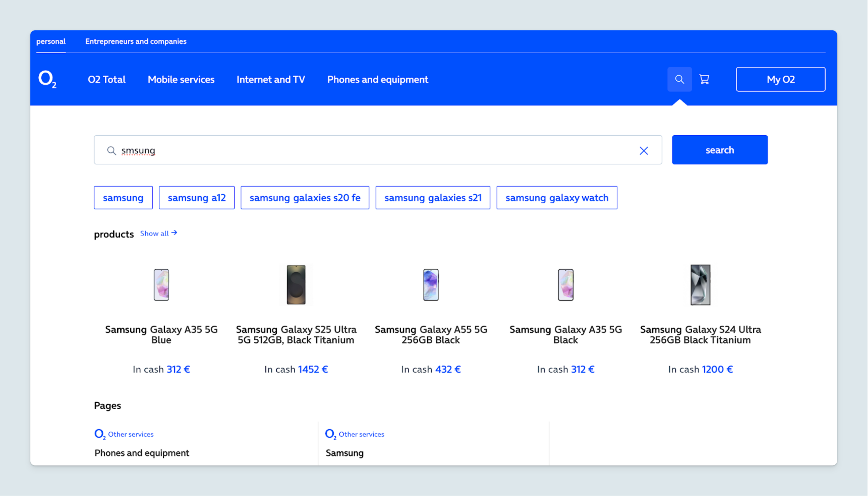
Task: Click Samsung Galaxy A55 5G 256GB Black title
Action: (431, 335)
